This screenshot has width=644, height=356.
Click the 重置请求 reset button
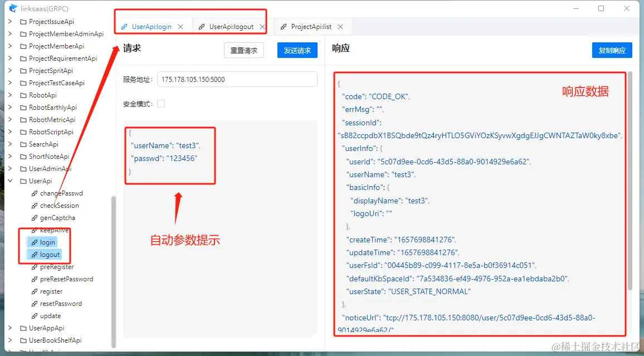click(x=244, y=51)
